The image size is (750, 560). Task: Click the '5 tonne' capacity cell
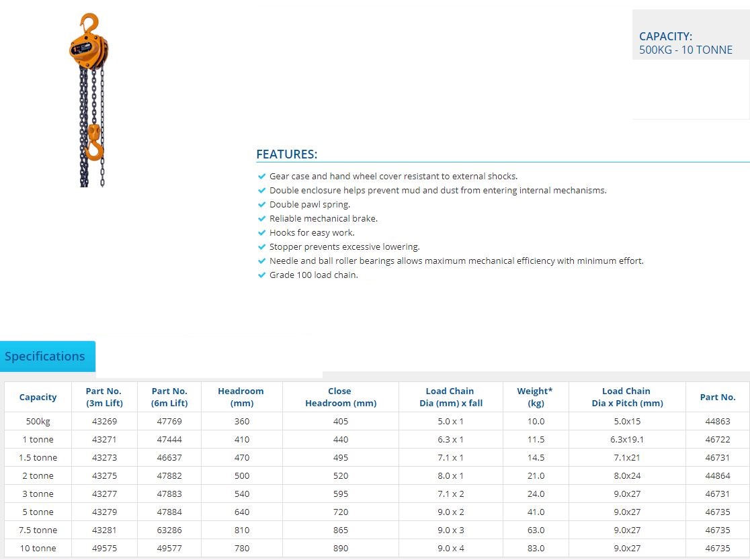point(38,512)
